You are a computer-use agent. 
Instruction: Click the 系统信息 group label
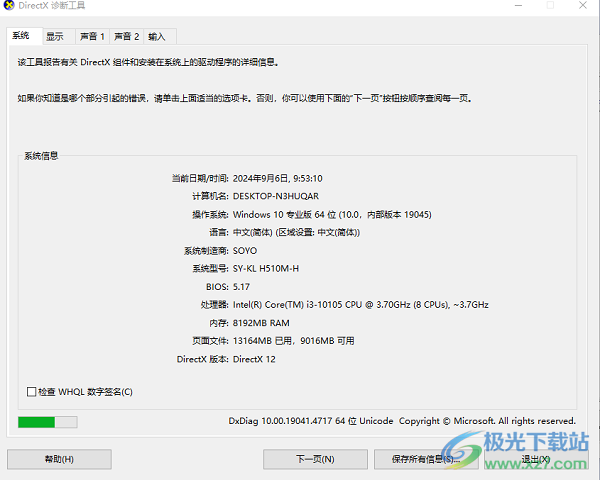(x=41, y=156)
